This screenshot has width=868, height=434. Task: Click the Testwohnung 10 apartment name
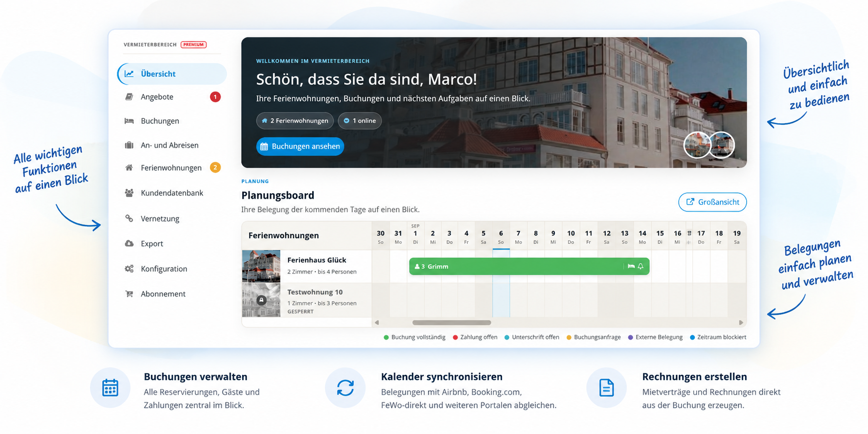[315, 292]
